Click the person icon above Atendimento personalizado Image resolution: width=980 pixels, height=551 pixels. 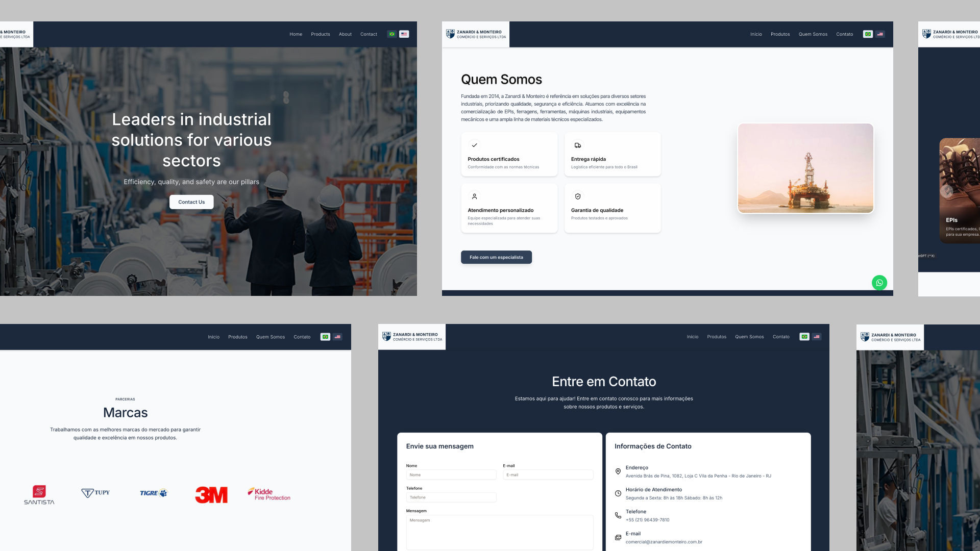pos(474,196)
